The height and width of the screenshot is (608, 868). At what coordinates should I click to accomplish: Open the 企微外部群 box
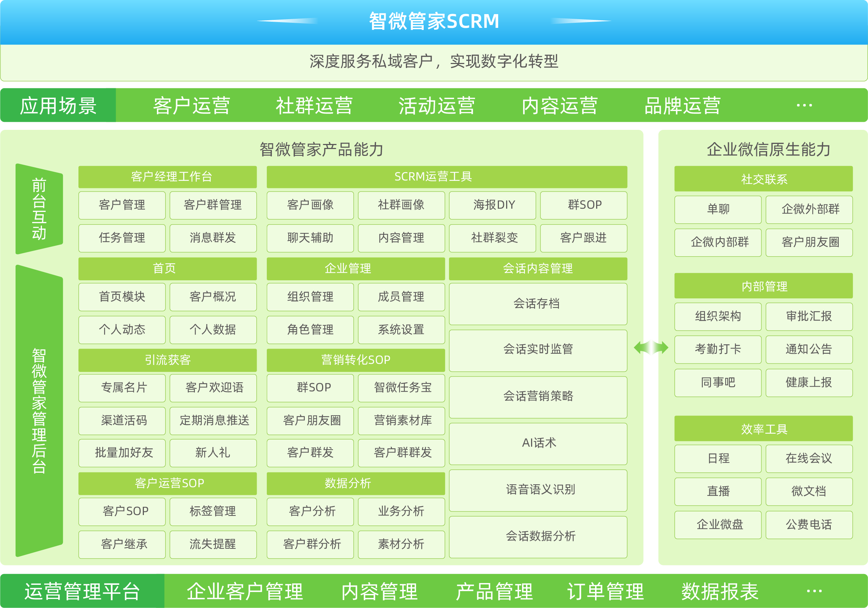pos(809,210)
